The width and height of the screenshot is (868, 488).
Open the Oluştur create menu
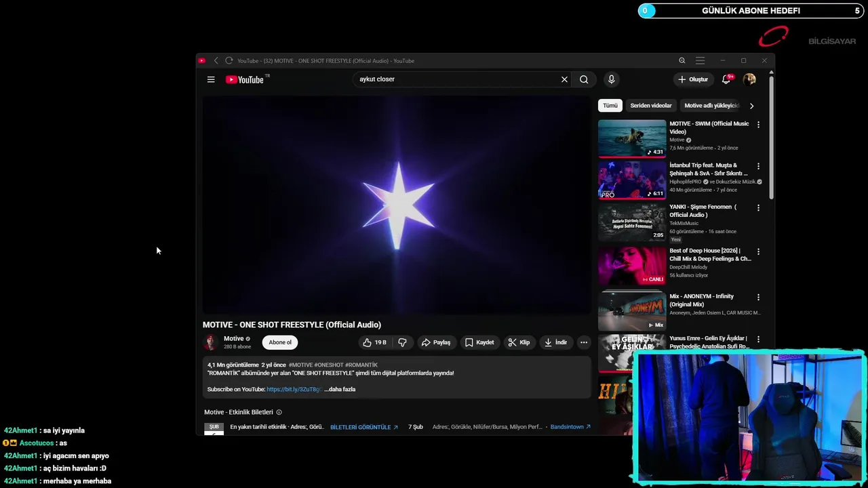(x=692, y=79)
